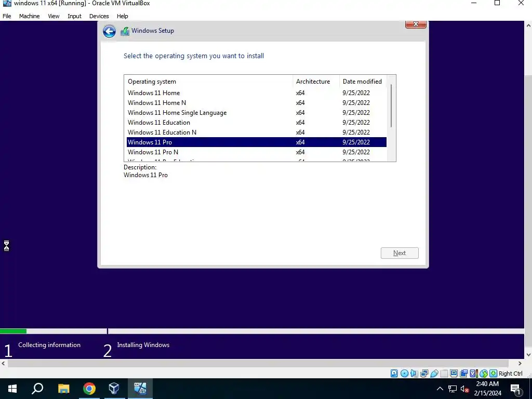The image size is (532, 399).
Task: Click the Windows Setup title icon
Action: click(125, 31)
